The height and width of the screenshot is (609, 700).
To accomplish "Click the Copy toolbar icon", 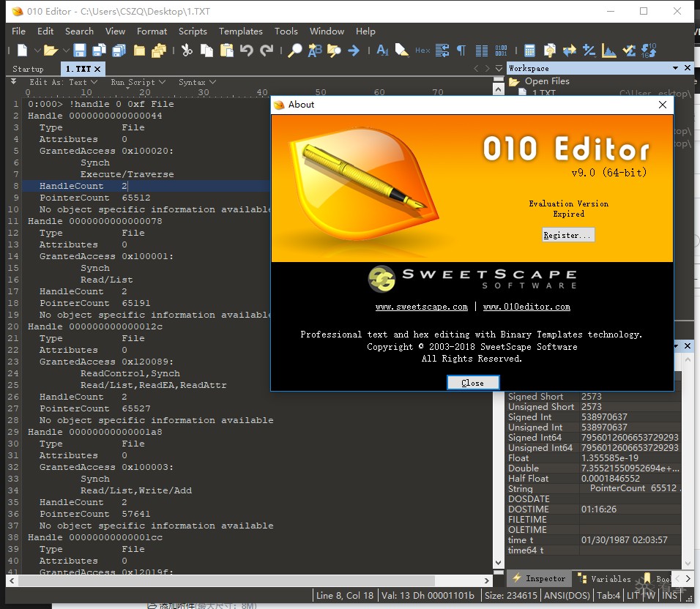I will (206, 51).
